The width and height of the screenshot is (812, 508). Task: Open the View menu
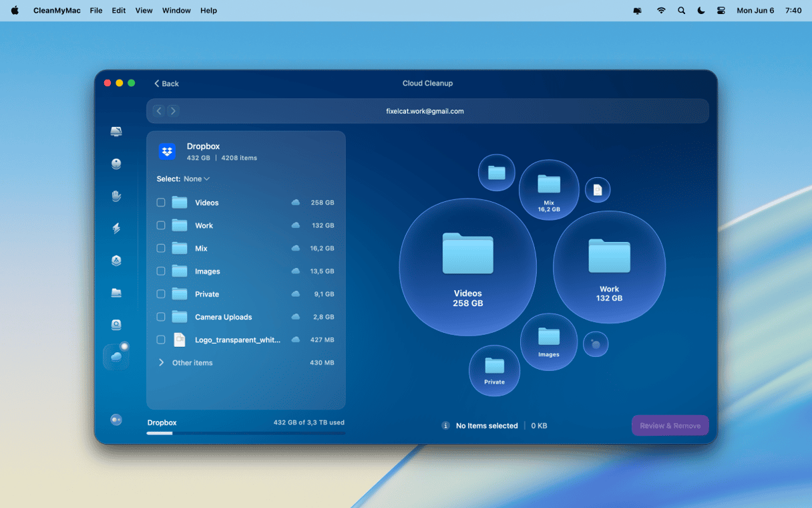(x=144, y=11)
